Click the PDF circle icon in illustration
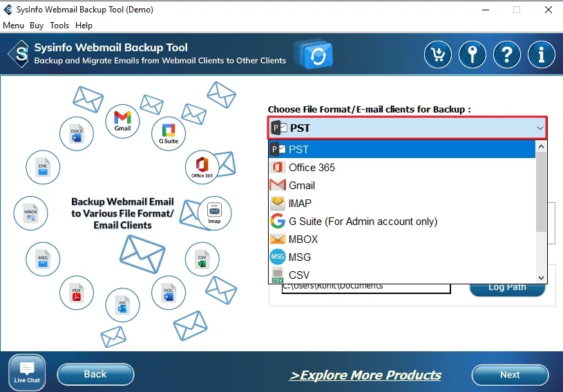 click(x=77, y=293)
